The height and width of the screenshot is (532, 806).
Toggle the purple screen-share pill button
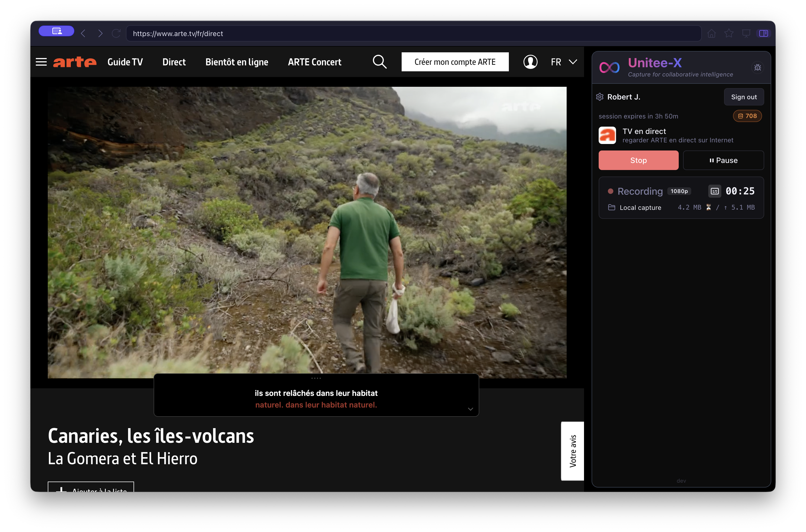pos(56,31)
